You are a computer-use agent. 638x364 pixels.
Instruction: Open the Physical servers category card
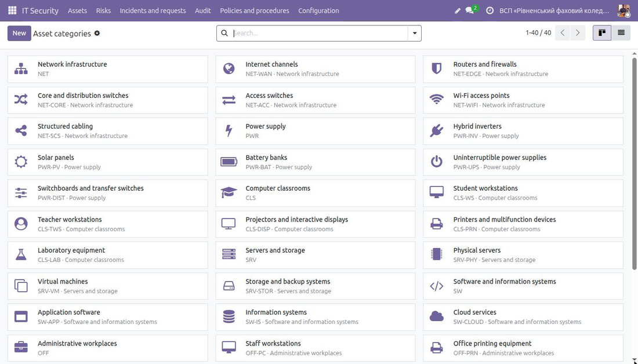coord(523,255)
